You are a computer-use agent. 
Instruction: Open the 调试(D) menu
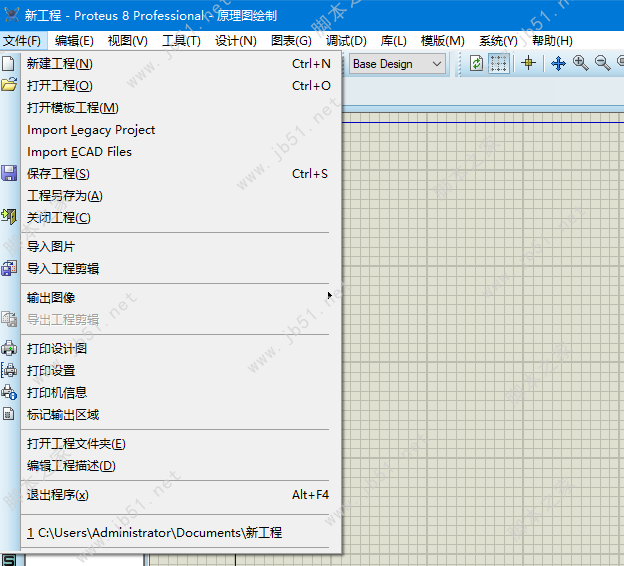346,41
